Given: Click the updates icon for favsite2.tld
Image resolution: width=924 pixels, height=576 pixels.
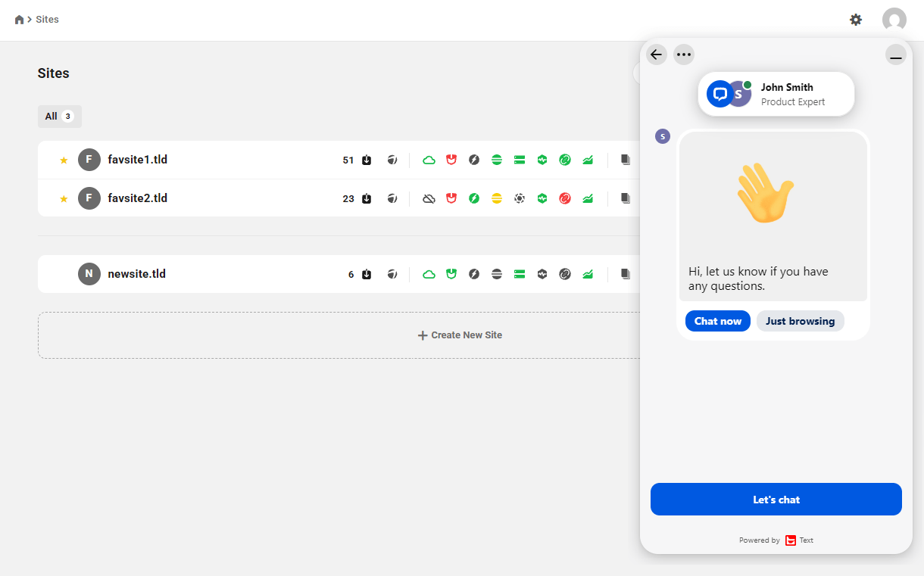Looking at the screenshot, I should [367, 198].
